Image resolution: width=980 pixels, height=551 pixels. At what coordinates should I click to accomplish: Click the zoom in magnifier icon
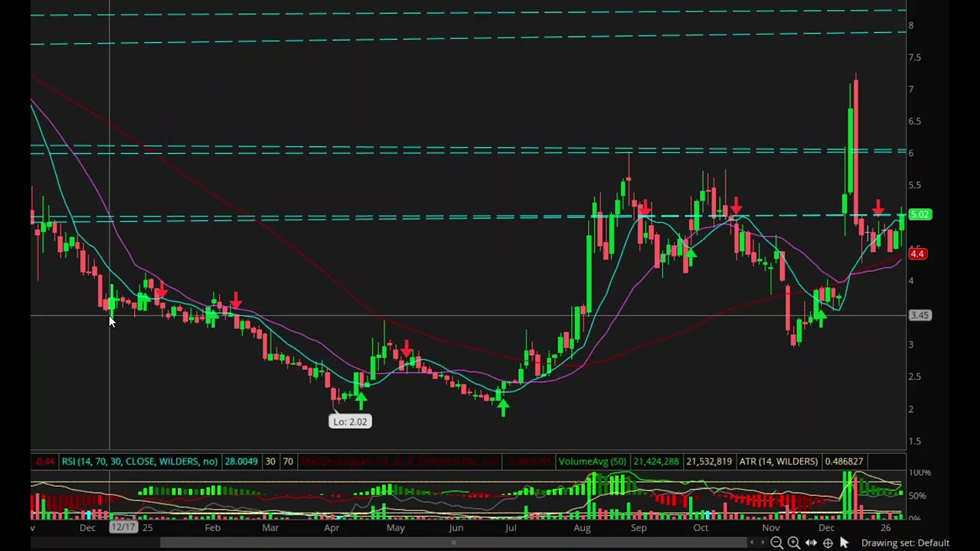tap(794, 543)
